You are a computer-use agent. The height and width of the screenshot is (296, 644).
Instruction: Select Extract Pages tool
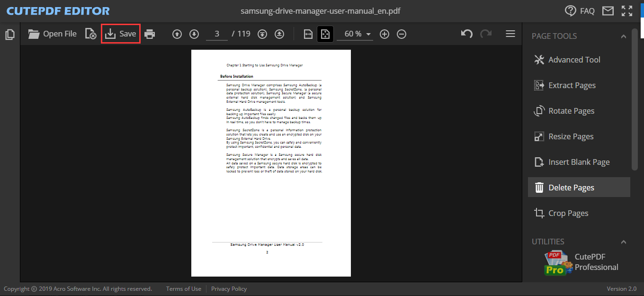(579, 85)
